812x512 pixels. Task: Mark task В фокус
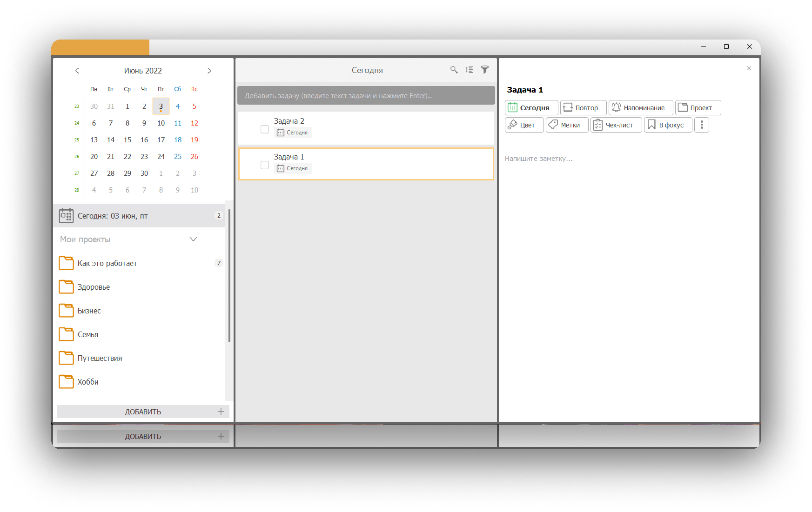click(668, 125)
